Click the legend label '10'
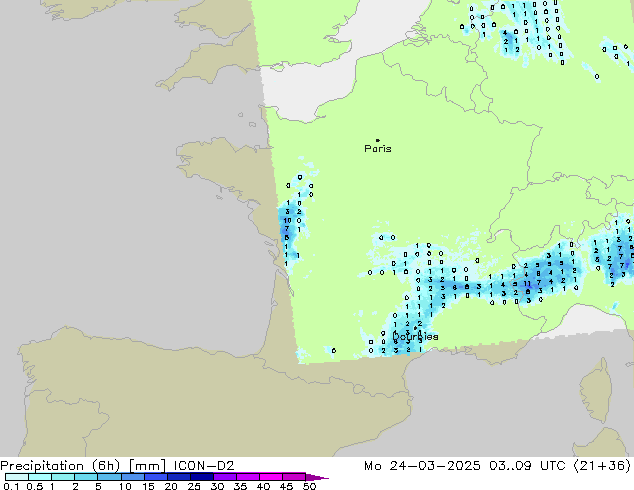Viewport: 634px width, 490px height. pyautogui.click(x=125, y=486)
